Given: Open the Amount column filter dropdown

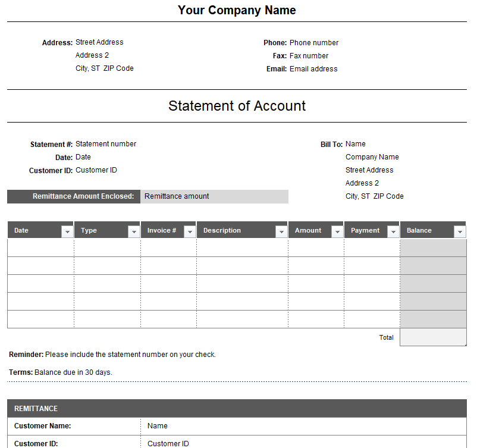Looking at the screenshot, I should coord(337,231).
